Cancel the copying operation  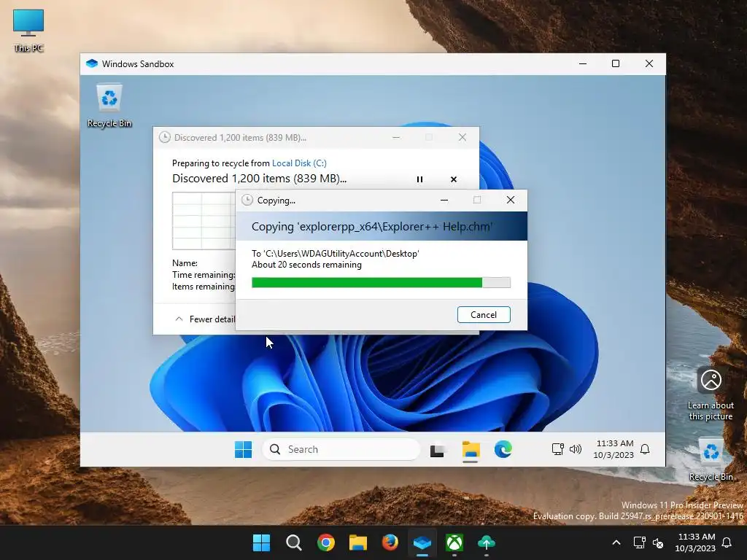point(484,315)
